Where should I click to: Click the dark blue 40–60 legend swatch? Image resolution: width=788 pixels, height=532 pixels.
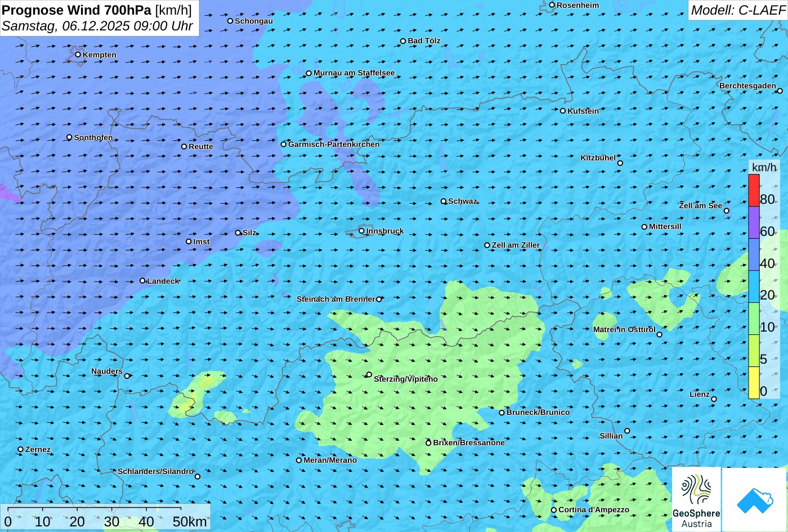(754, 255)
